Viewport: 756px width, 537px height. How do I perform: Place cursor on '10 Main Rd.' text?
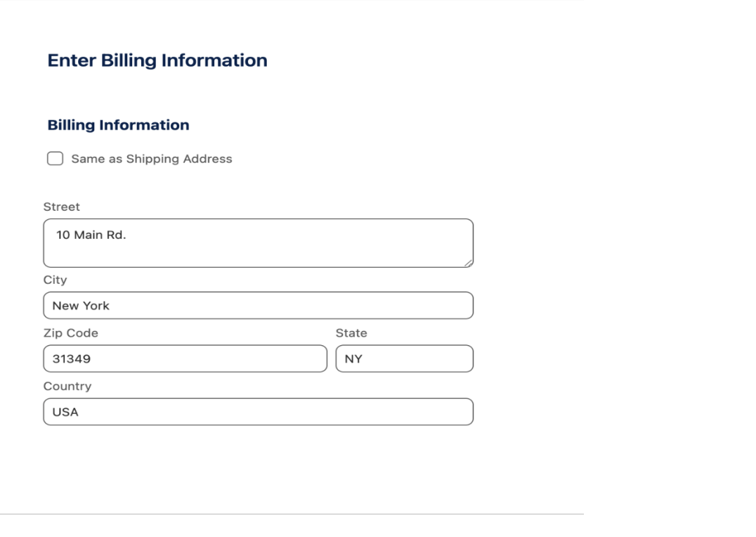(91, 235)
